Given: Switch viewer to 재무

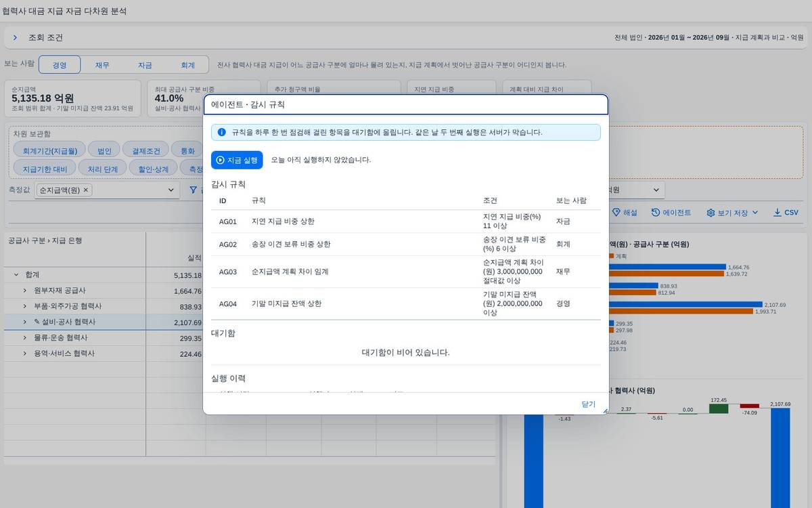Looking at the screenshot, I should pos(102,65).
